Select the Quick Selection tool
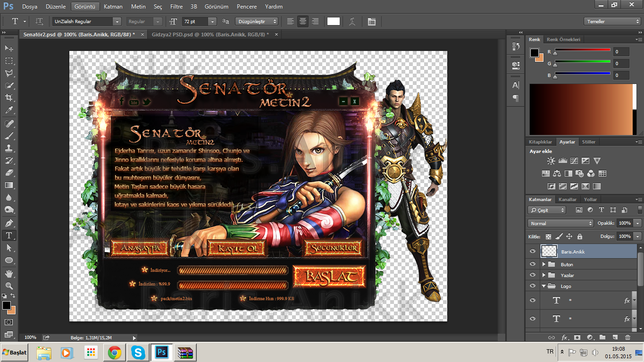 (x=9, y=85)
